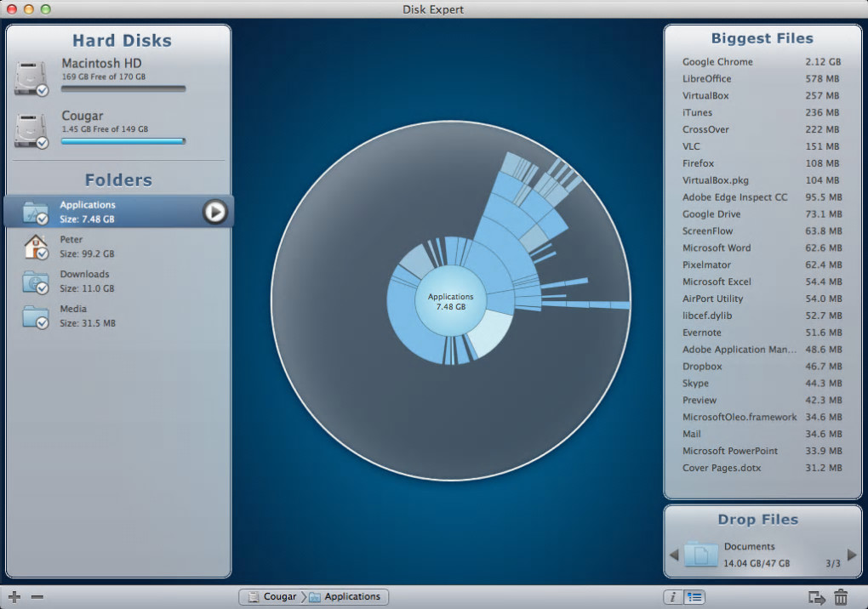Click the move files icon in bottom bar
Viewport: 868px width, 609px height.
click(817, 597)
